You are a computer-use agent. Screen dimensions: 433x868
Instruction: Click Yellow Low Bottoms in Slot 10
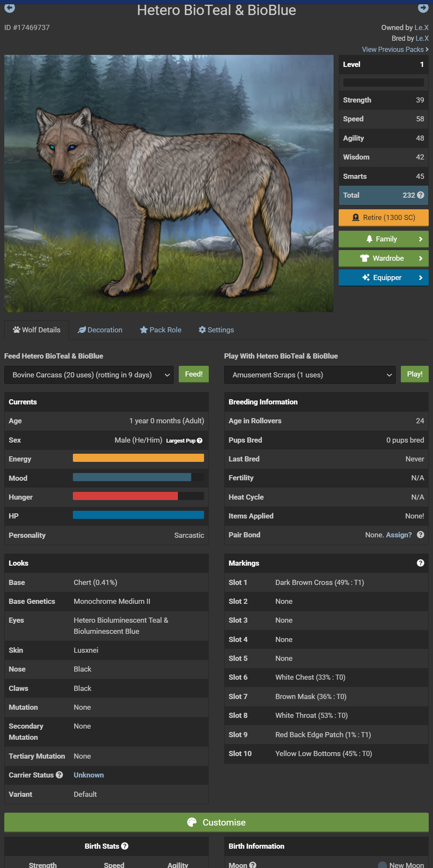pyautogui.click(x=324, y=753)
